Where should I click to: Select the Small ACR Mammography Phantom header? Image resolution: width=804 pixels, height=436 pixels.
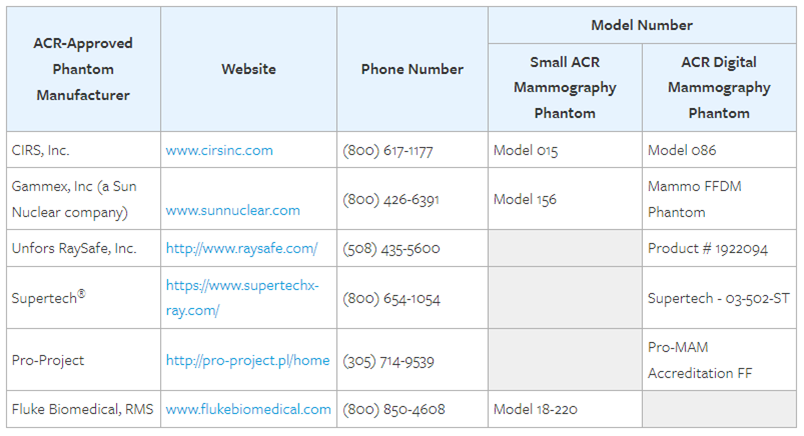[565, 87]
